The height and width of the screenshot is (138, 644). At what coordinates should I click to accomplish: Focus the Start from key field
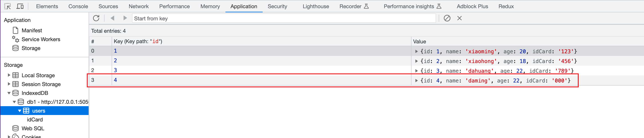tap(284, 19)
